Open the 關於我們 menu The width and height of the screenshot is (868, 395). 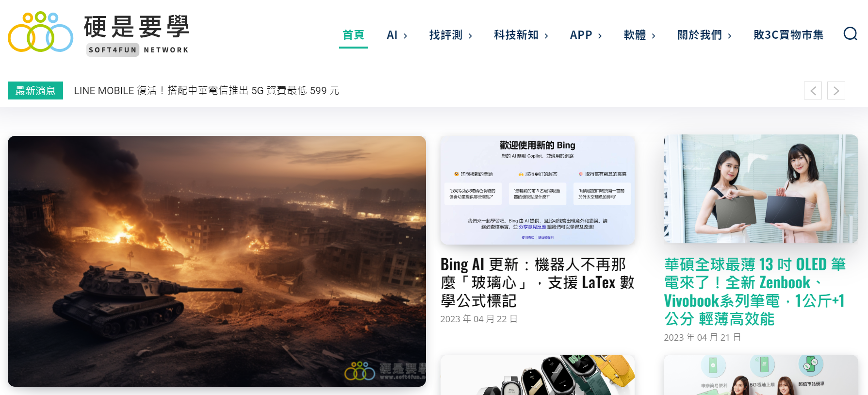click(x=700, y=35)
